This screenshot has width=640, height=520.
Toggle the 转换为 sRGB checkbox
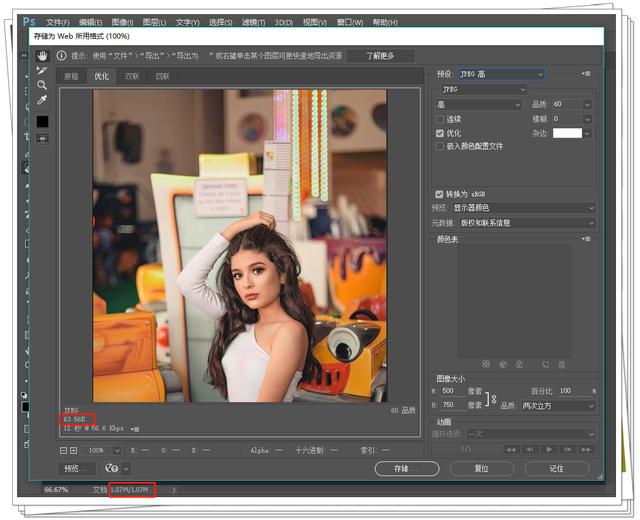pyautogui.click(x=440, y=194)
